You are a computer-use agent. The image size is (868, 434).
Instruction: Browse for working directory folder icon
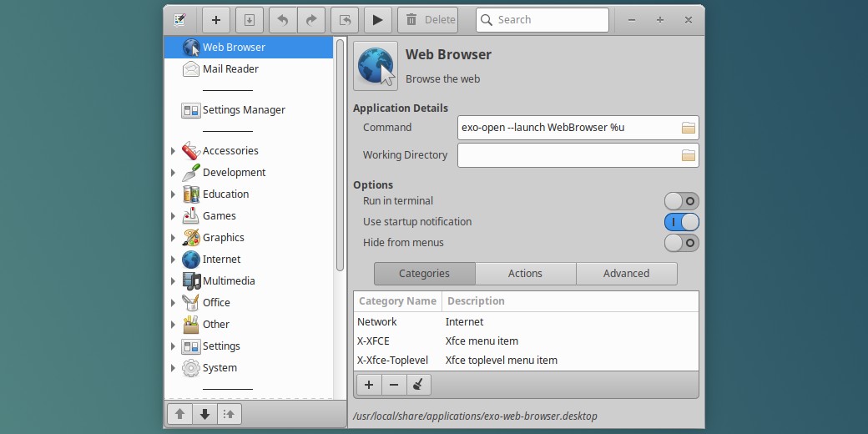tap(688, 155)
